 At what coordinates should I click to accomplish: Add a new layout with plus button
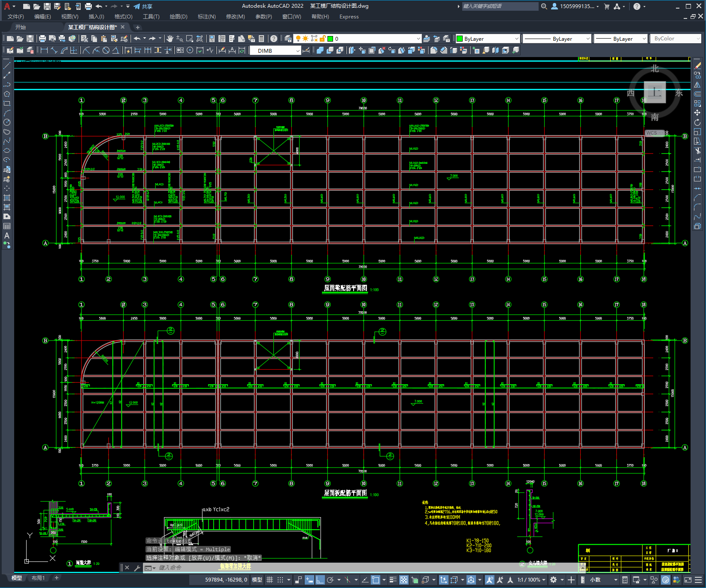pos(56,578)
